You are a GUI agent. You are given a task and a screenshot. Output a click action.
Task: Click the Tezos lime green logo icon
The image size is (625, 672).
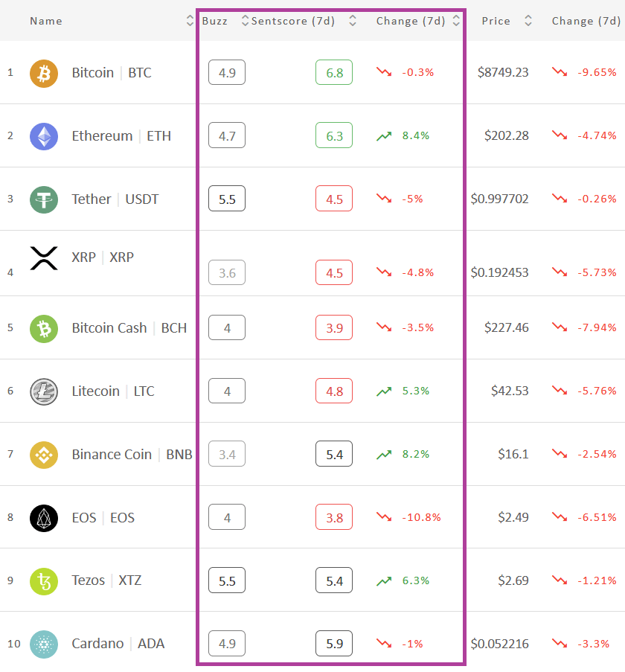[x=44, y=581]
